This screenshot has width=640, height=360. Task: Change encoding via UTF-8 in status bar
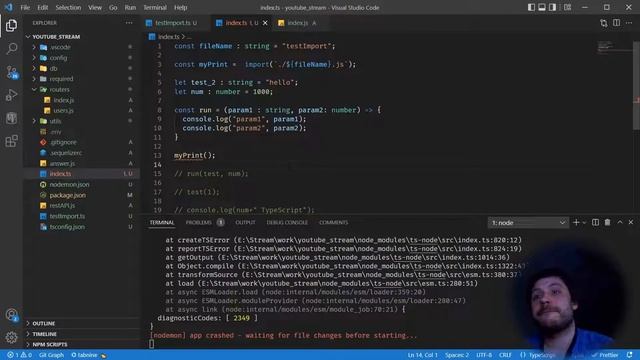pos(484,355)
